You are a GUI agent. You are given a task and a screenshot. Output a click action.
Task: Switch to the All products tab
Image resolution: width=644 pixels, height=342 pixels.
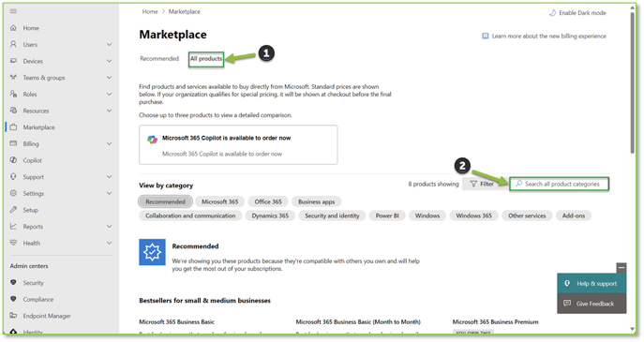pos(206,59)
